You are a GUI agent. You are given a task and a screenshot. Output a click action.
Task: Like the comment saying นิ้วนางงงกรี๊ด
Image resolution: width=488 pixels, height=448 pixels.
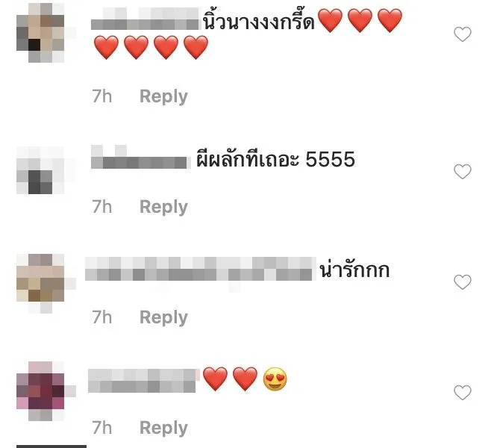[x=463, y=34]
